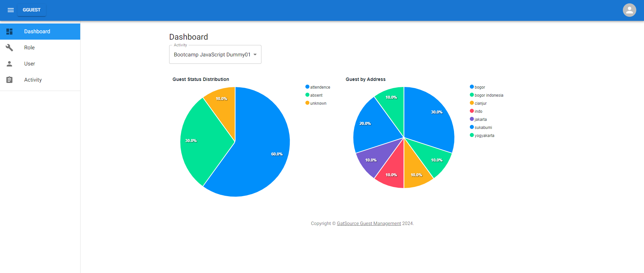Click the User person icon in sidebar
This screenshot has height=273, width=644.
9,64
